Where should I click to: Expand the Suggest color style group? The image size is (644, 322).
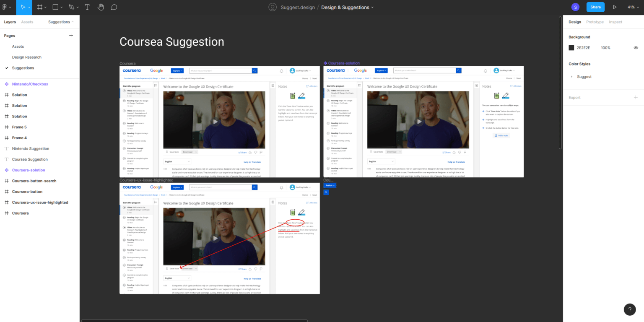pyautogui.click(x=571, y=77)
